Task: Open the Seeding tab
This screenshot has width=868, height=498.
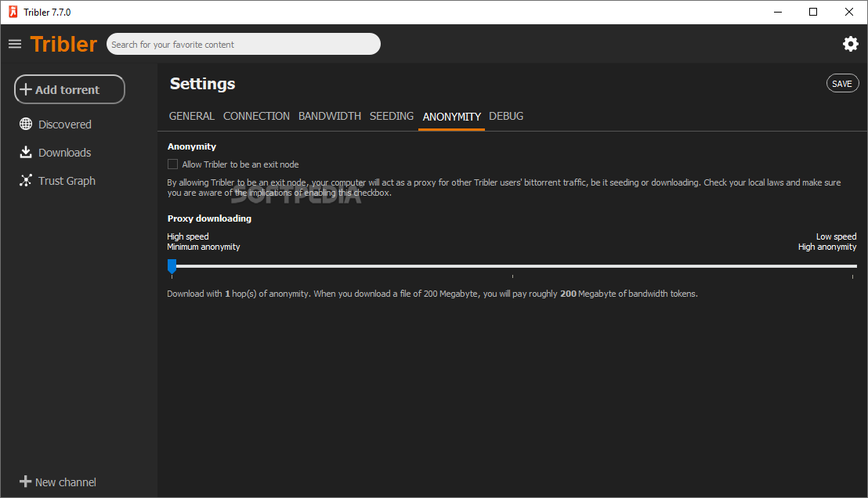Action: (x=392, y=116)
